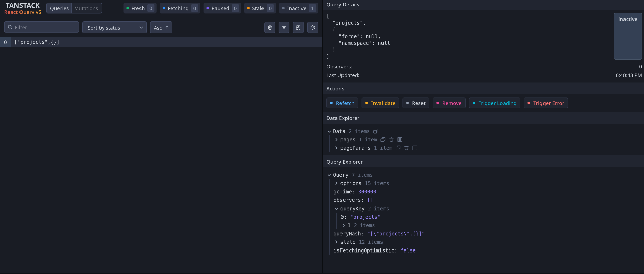The image size is (644, 274).
Task: Clear the query cache with trash icon
Action: coord(270,28)
